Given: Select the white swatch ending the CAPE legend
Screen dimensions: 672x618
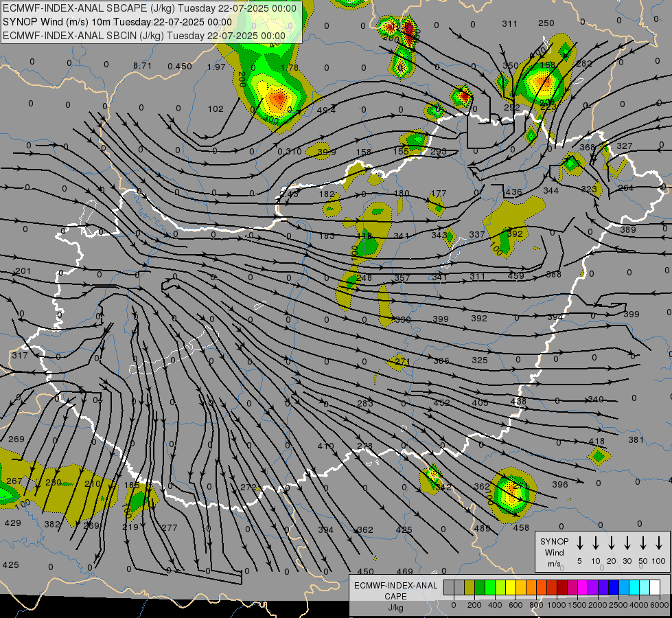Looking at the screenshot, I should [x=654, y=588].
